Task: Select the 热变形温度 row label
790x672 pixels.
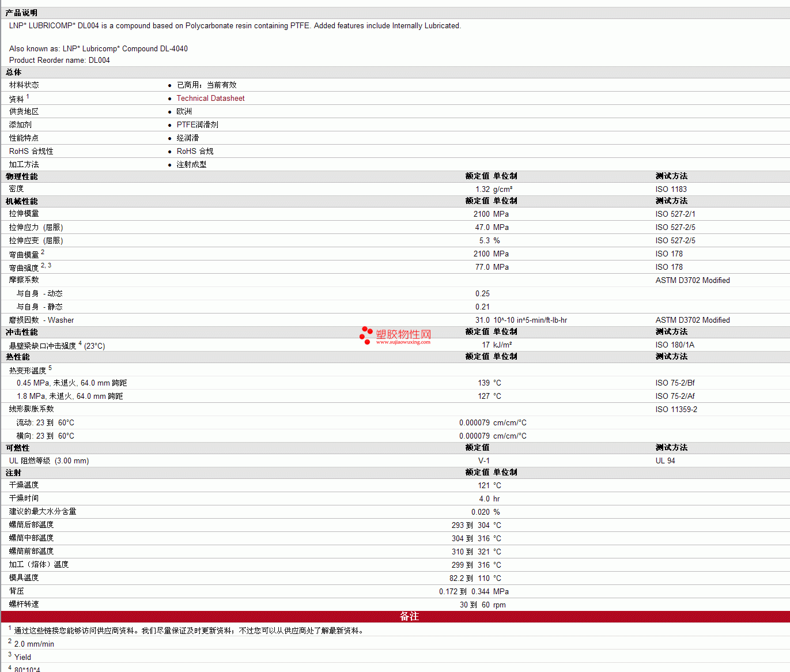Action: click(28, 371)
